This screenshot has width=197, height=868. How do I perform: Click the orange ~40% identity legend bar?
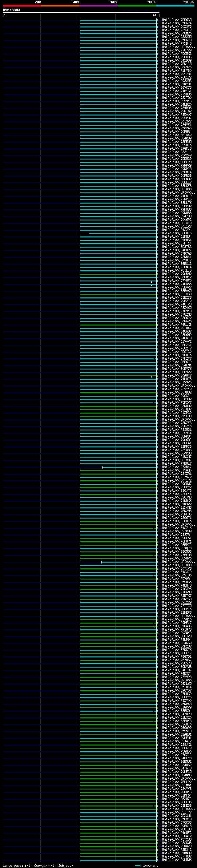(x=60, y=6)
